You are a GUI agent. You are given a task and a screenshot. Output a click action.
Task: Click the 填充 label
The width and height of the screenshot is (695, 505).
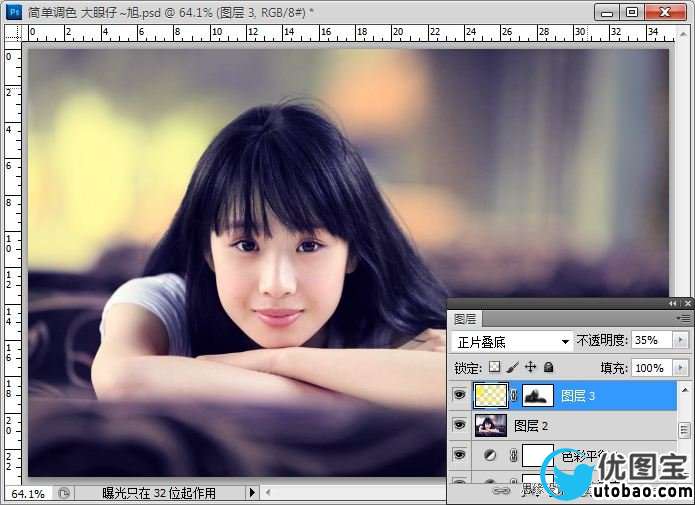tap(613, 368)
